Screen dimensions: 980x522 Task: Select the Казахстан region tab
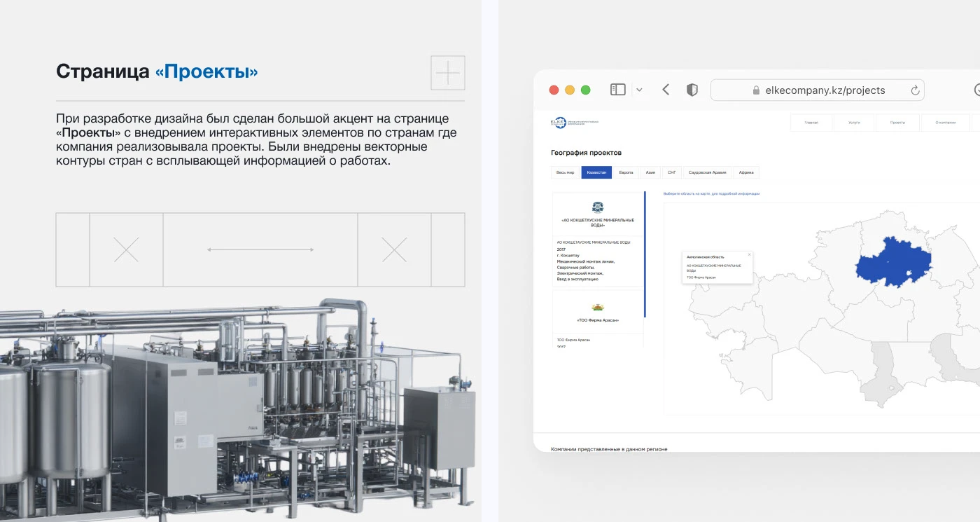coord(596,172)
